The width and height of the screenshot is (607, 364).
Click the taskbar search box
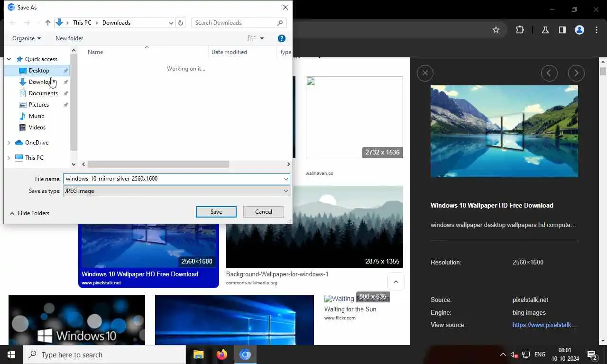tap(104, 355)
